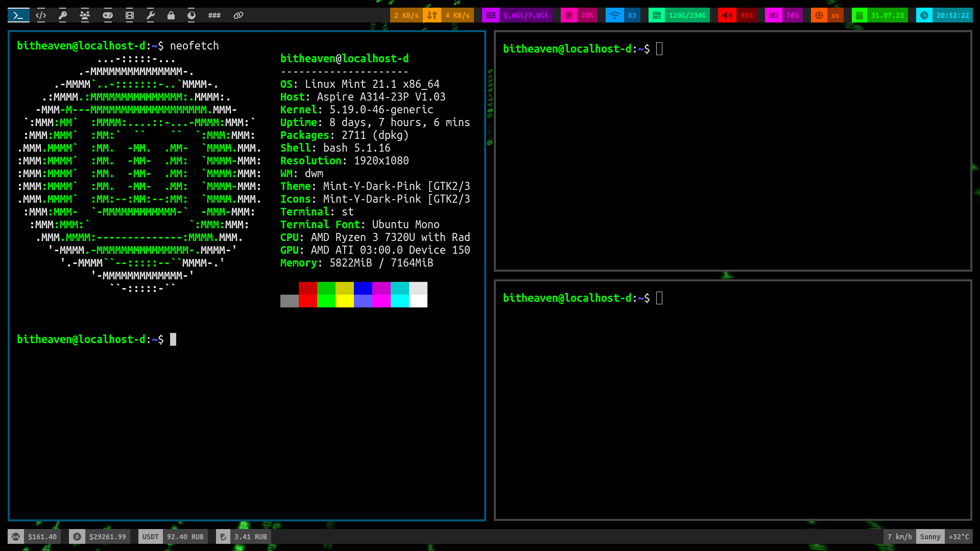The height and width of the screenshot is (551, 980).
Task: Click the RAM memory module icon
Action: pyautogui.click(x=491, y=15)
